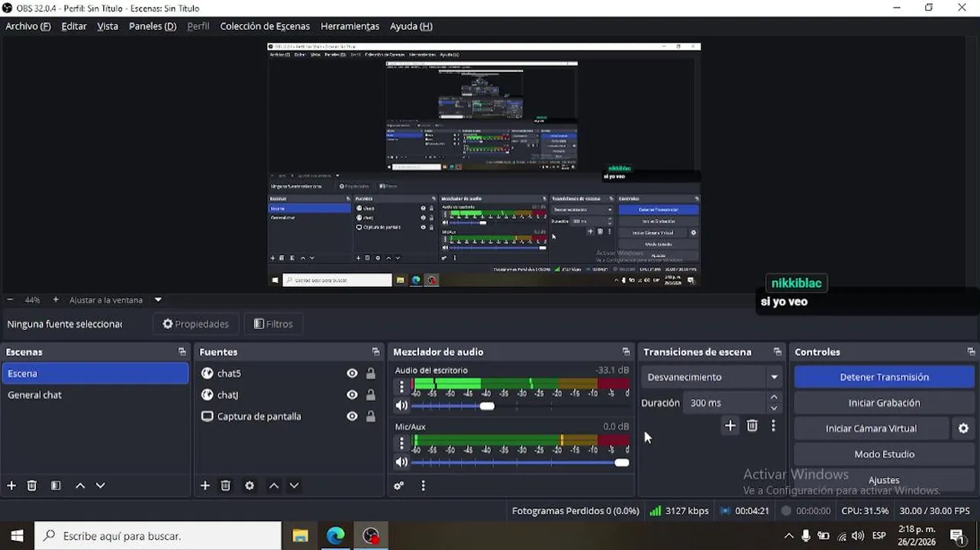The width and height of the screenshot is (980, 550).
Task: Open Paneles menu
Action: pyautogui.click(x=153, y=26)
